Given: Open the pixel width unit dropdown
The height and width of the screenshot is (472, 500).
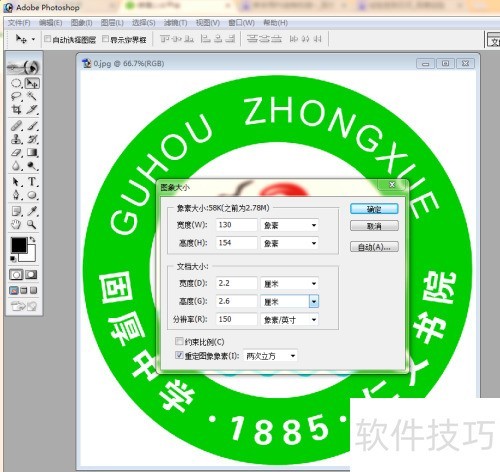Looking at the screenshot, I should [289, 225].
